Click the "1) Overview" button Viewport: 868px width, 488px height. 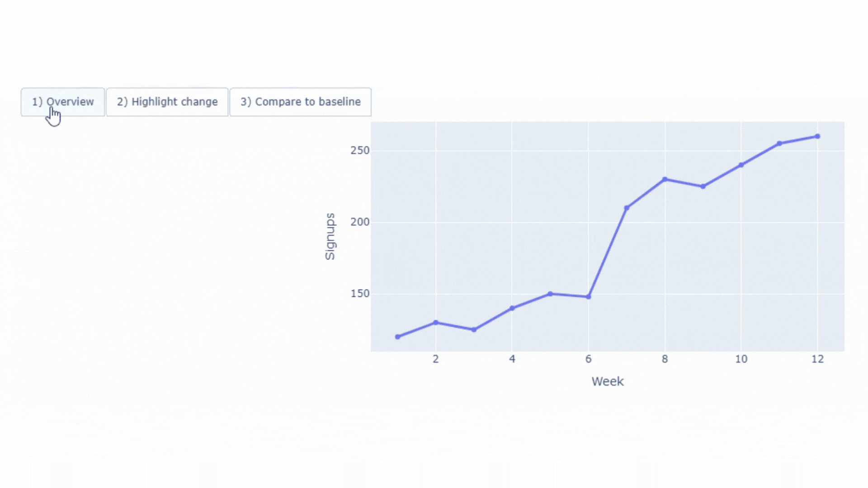(63, 102)
